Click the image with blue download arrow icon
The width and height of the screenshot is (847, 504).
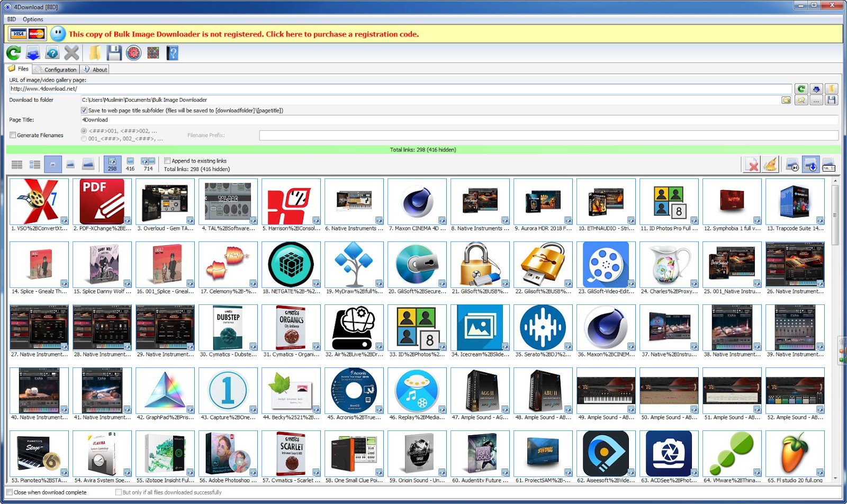(x=810, y=165)
